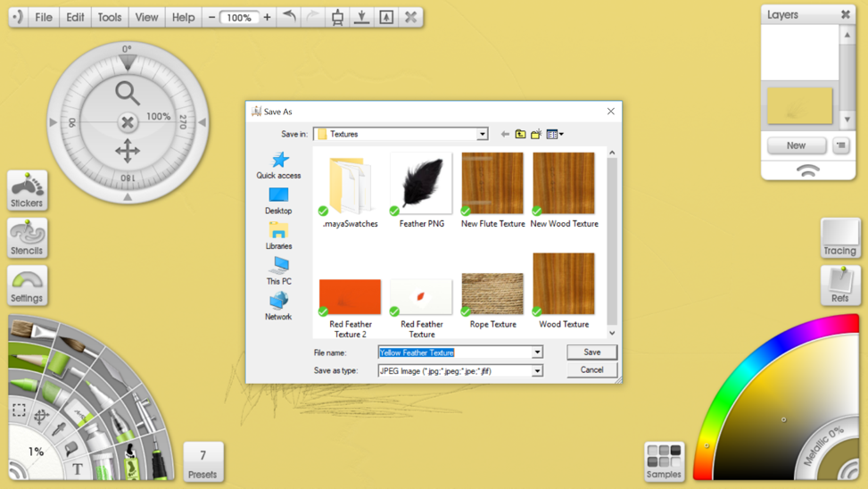Click the zoom in plus button
Viewport: 868px width, 489px height.
point(267,17)
